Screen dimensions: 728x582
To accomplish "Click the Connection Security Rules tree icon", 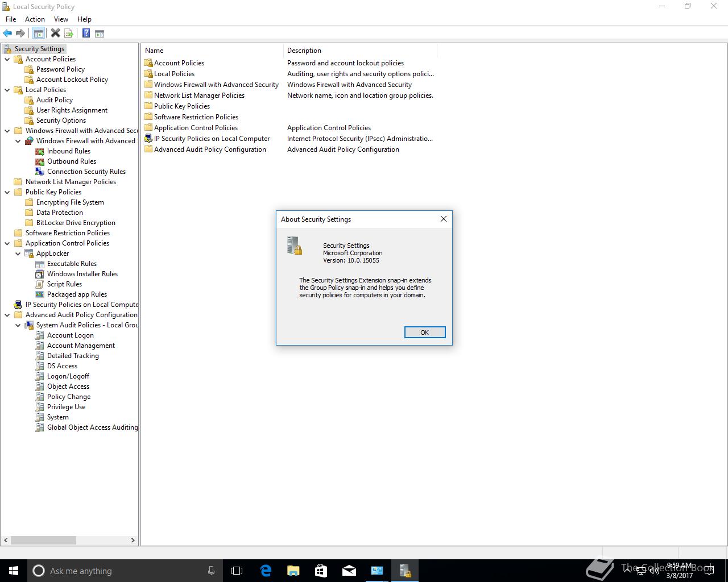I will (x=40, y=172).
